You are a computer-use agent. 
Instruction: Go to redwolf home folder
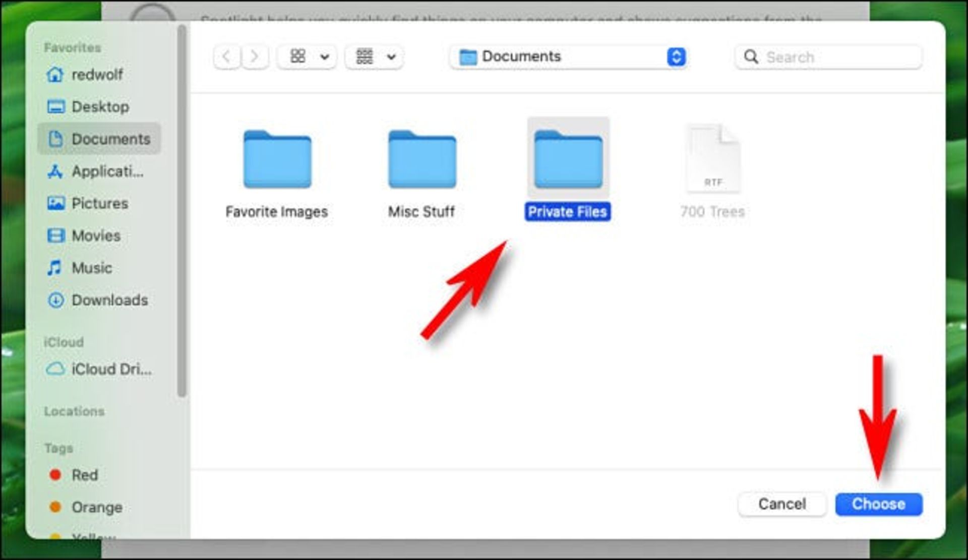[x=96, y=75]
